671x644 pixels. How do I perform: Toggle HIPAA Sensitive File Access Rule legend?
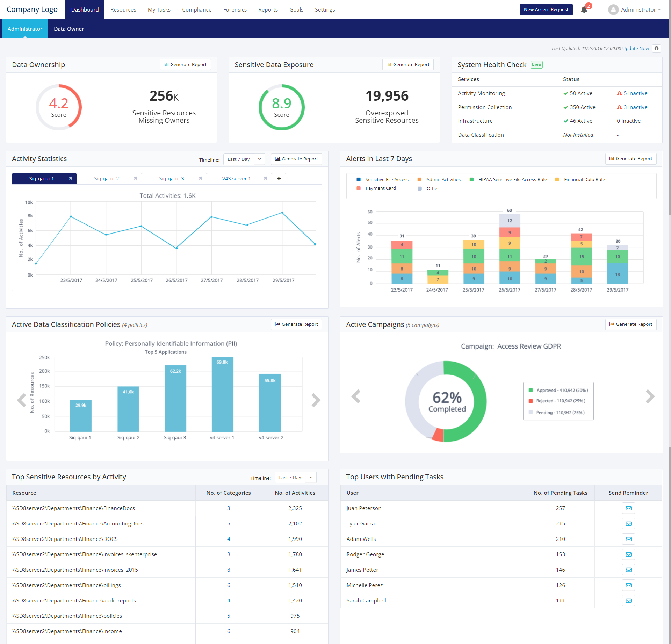click(x=512, y=179)
